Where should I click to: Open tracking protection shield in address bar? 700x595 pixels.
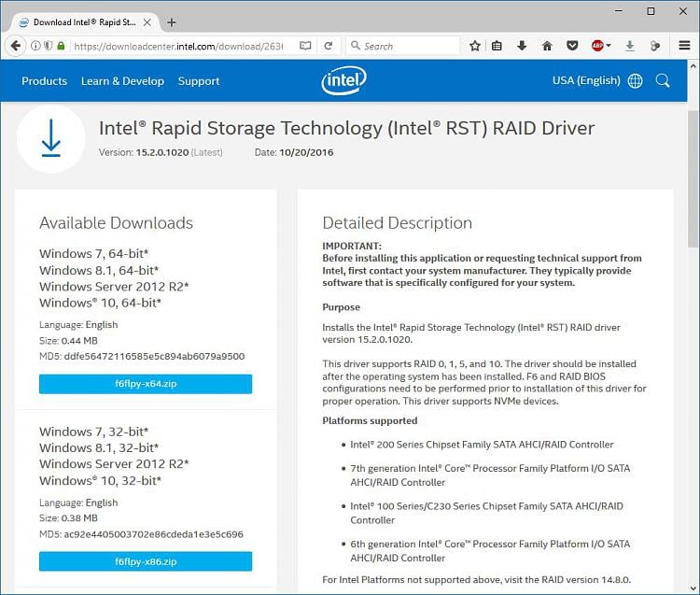[x=48, y=46]
